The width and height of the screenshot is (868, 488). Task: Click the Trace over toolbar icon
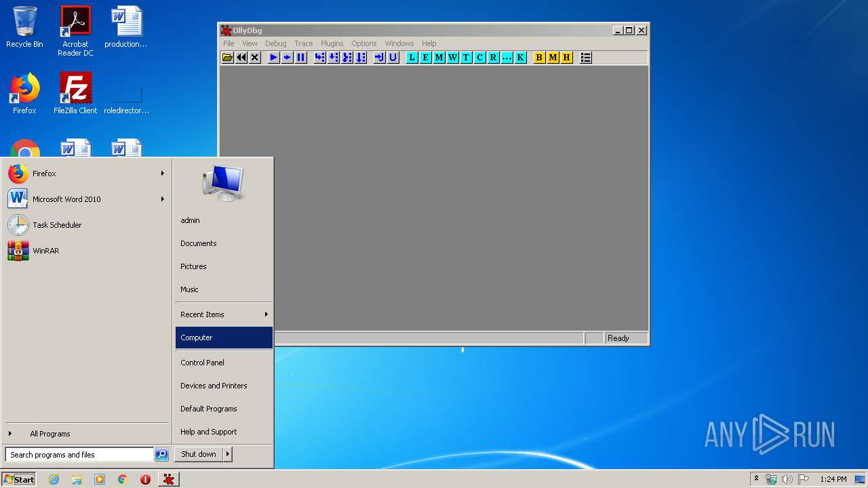(361, 58)
